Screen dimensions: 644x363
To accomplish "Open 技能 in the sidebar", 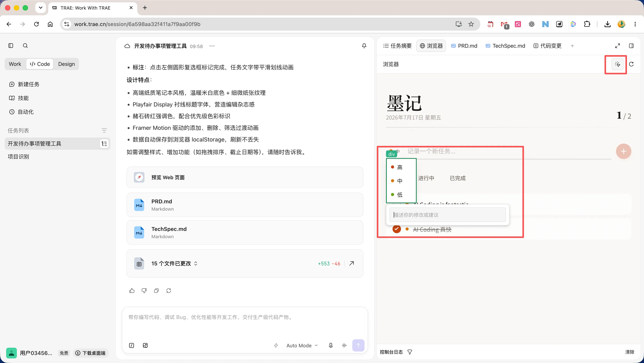I will (19, 98).
